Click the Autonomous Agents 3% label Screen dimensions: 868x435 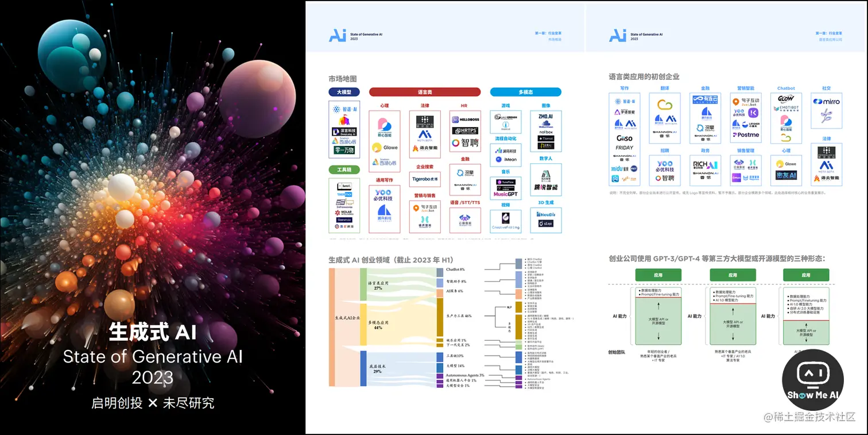tap(466, 375)
